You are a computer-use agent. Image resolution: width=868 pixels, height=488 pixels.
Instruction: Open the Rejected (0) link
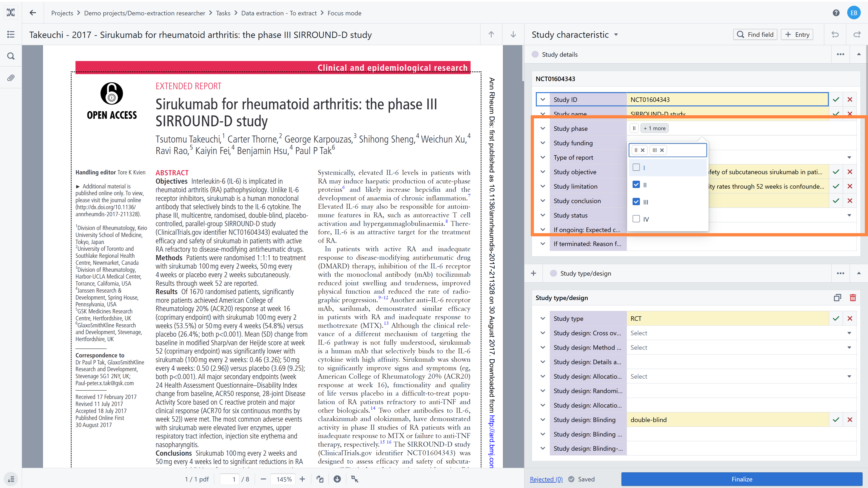click(546, 479)
